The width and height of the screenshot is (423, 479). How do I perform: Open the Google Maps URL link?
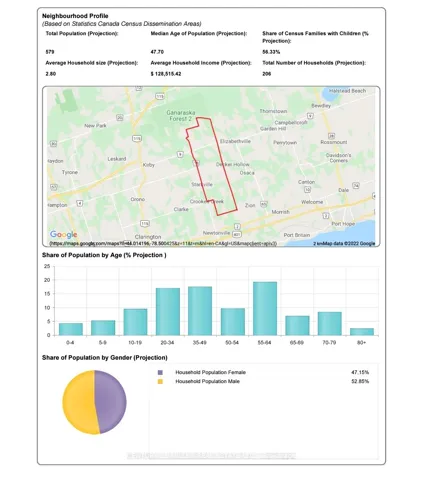[x=163, y=244]
